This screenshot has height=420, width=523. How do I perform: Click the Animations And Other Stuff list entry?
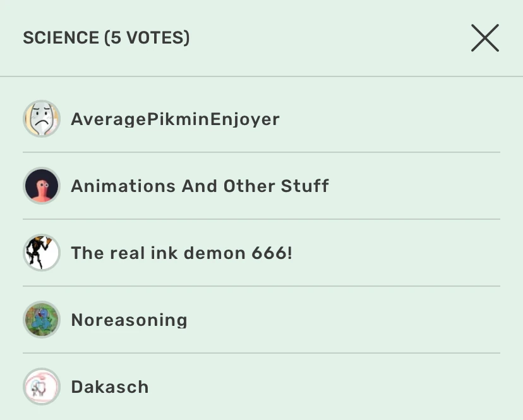click(261, 186)
